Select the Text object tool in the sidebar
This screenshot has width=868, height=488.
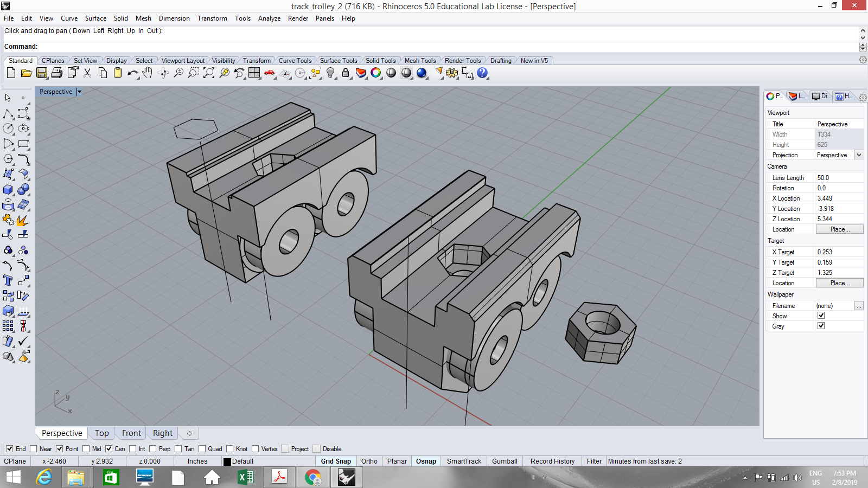coord(8,280)
